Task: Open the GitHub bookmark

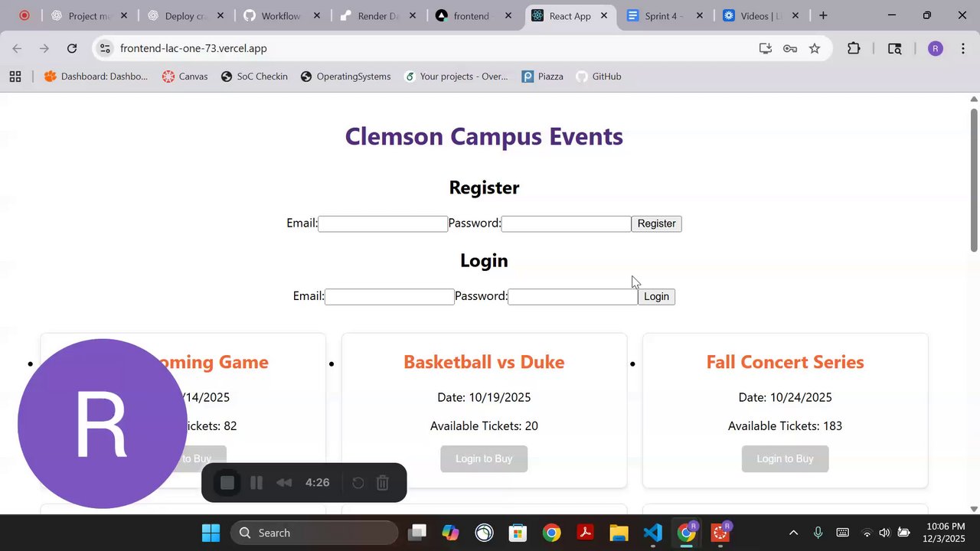Action: coord(598,77)
